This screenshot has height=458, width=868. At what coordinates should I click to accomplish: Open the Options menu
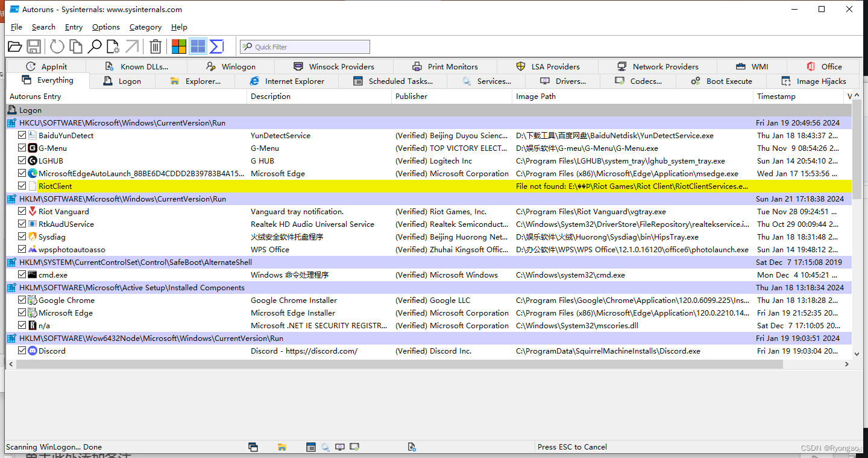tap(106, 27)
